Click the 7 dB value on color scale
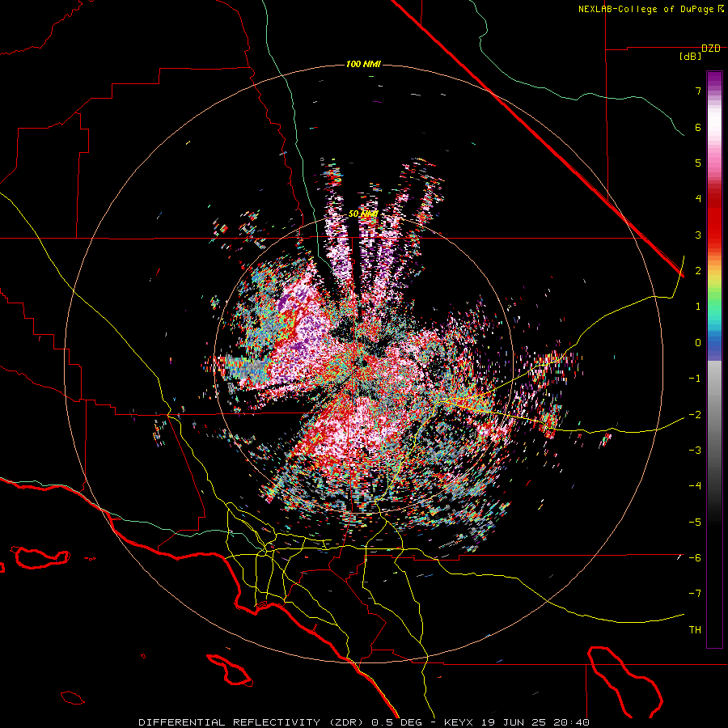 coord(698,91)
